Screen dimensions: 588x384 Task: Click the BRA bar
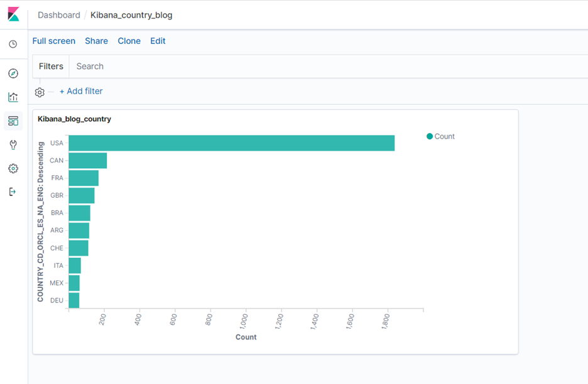[x=80, y=213]
